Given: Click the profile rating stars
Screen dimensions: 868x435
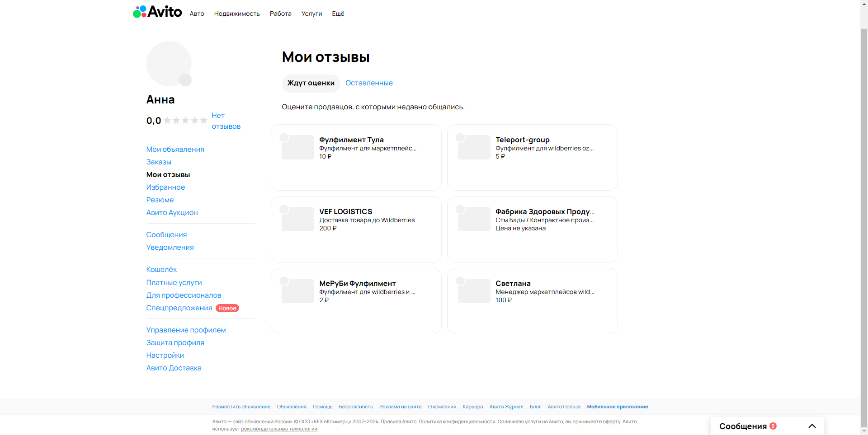Looking at the screenshot, I should pos(185,121).
